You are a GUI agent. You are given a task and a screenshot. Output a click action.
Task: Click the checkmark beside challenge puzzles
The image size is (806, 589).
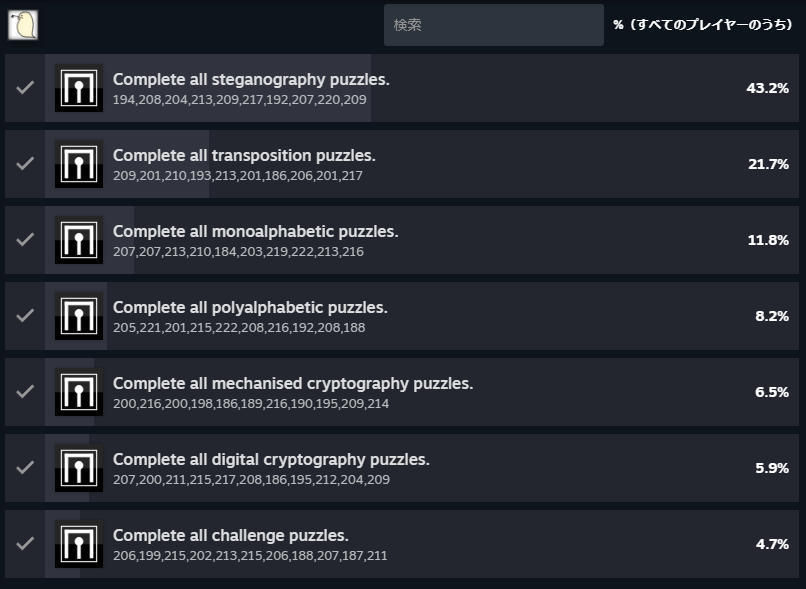25,544
